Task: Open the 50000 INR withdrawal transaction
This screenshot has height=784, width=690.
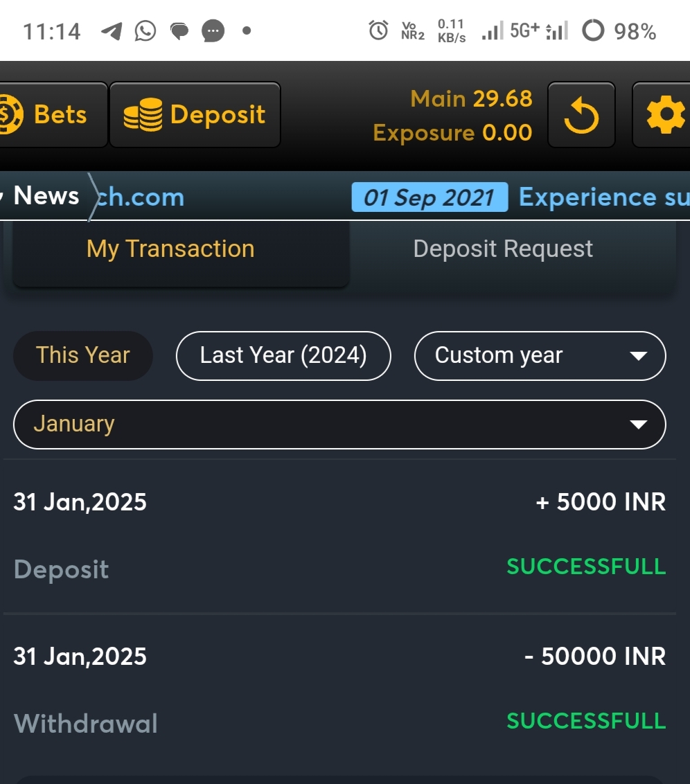Action: [339, 690]
